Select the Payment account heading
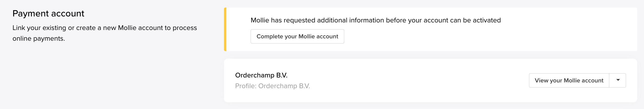The image size is (644, 109). click(x=48, y=14)
